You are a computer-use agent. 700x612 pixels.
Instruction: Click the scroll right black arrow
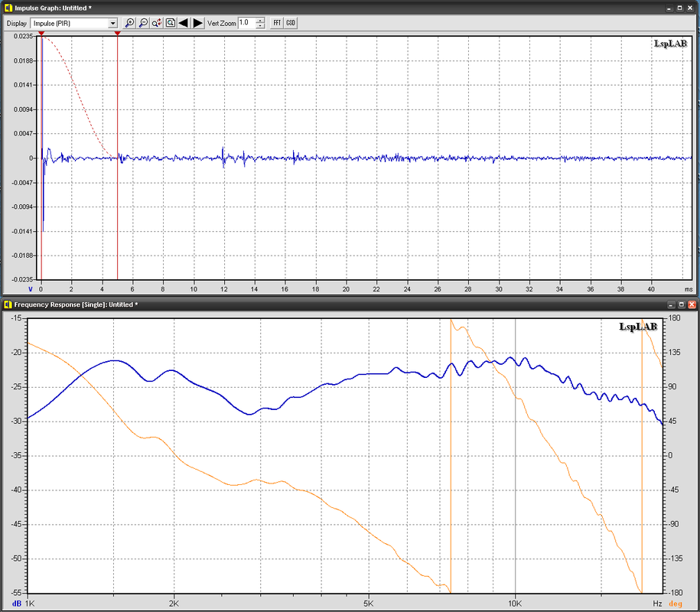point(198,23)
